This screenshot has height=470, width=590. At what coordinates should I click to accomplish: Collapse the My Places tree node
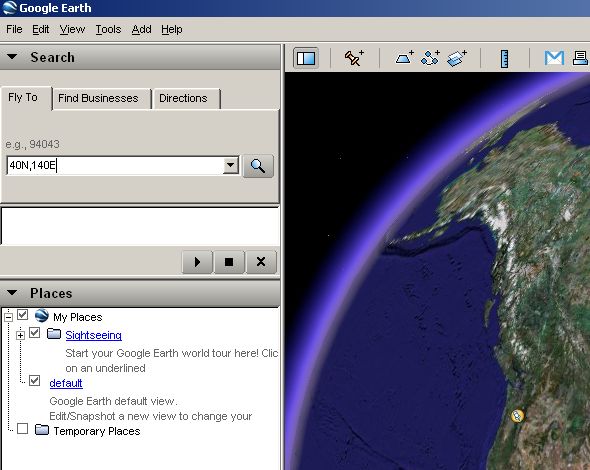coord(8,317)
